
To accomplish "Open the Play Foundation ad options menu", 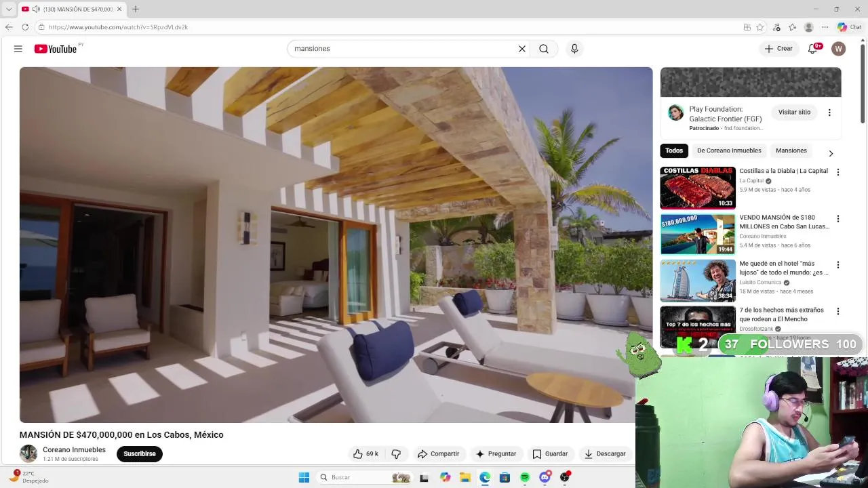I will 829,113.
